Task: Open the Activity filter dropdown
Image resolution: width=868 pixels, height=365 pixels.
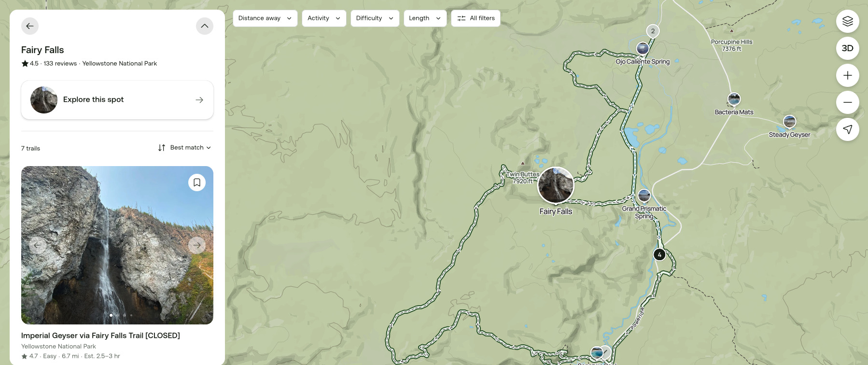Action: click(324, 18)
